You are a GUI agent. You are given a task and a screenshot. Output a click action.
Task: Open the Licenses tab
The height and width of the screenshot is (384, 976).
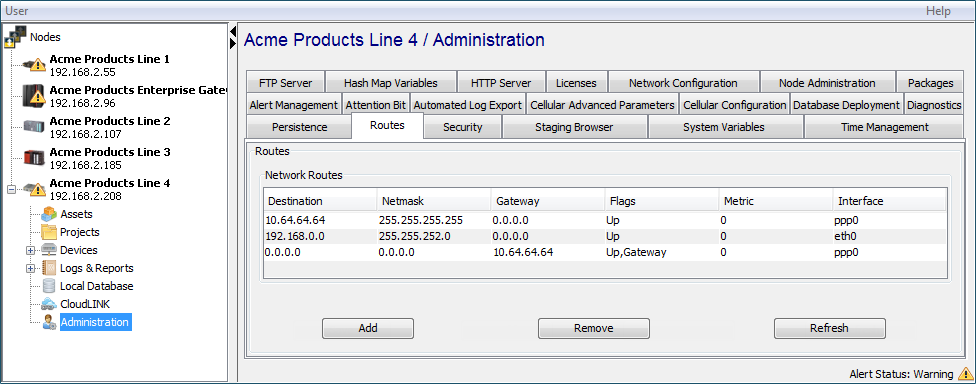pos(576,83)
